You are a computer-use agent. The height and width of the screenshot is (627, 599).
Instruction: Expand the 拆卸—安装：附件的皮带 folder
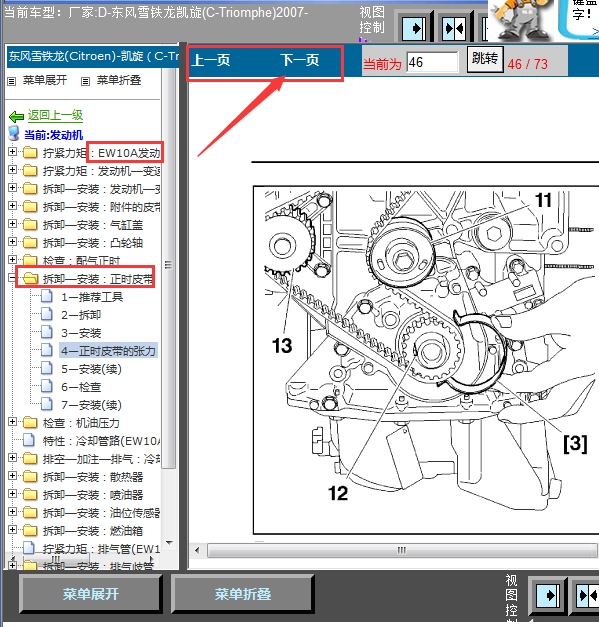tap(12, 206)
